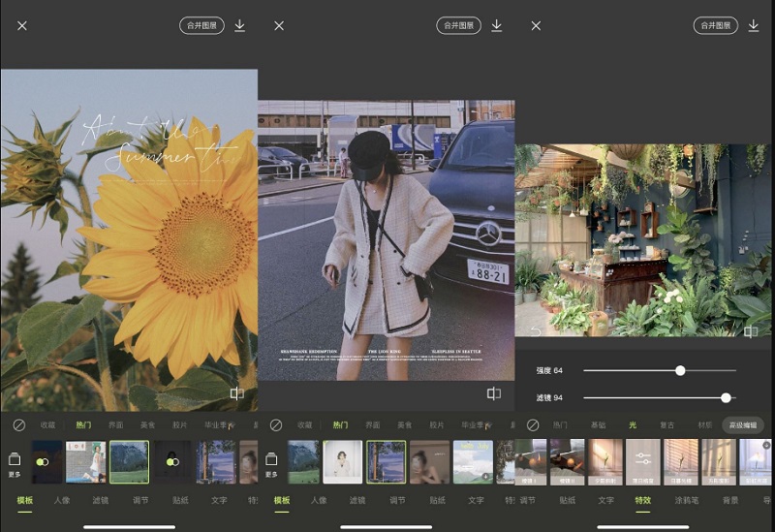The image size is (775, 532).
Task: Adjust the 滤镜 slider handle
Action: (x=726, y=397)
